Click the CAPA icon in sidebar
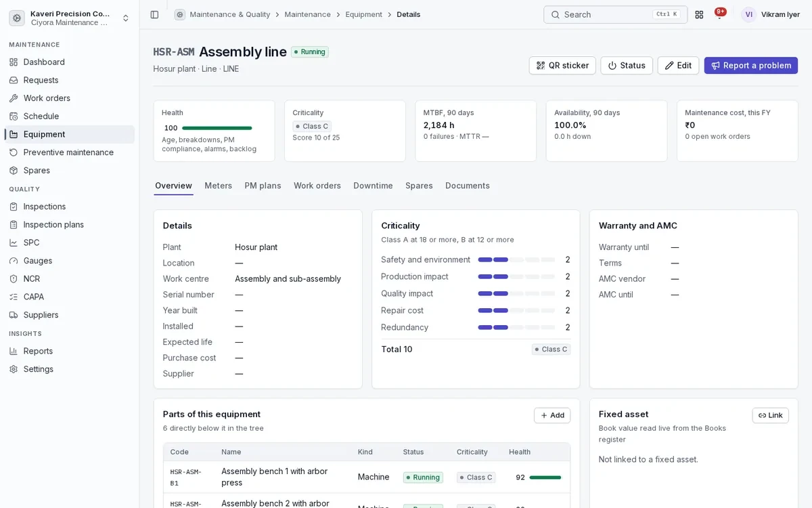Screen dimensions: 812x508 14,297
